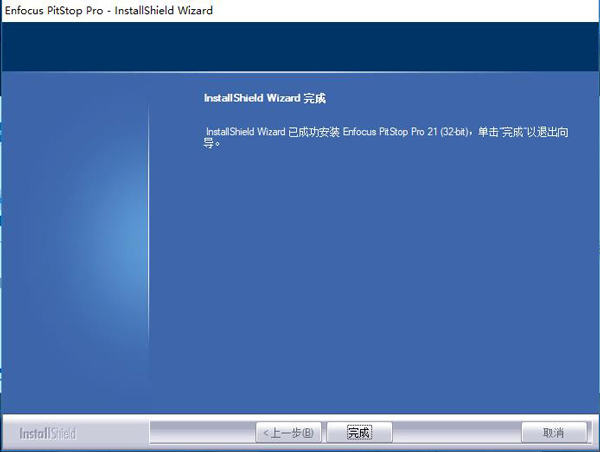Screen dimensions: 600x452
Task: Click the 取消 (Cancel) button
Action: (554, 432)
